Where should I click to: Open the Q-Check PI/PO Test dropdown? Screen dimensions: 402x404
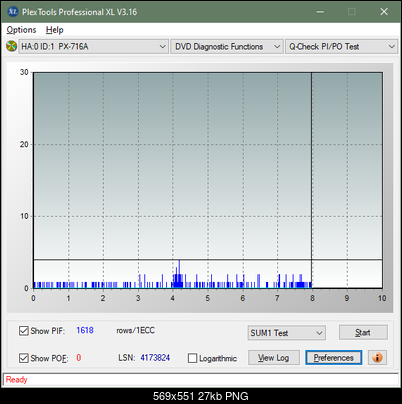pyautogui.click(x=341, y=47)
